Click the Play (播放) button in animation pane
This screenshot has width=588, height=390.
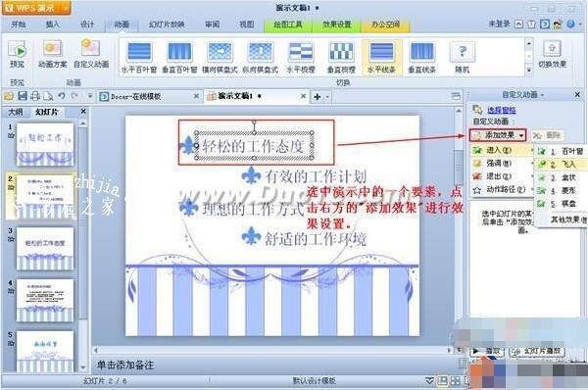[486, 352]
